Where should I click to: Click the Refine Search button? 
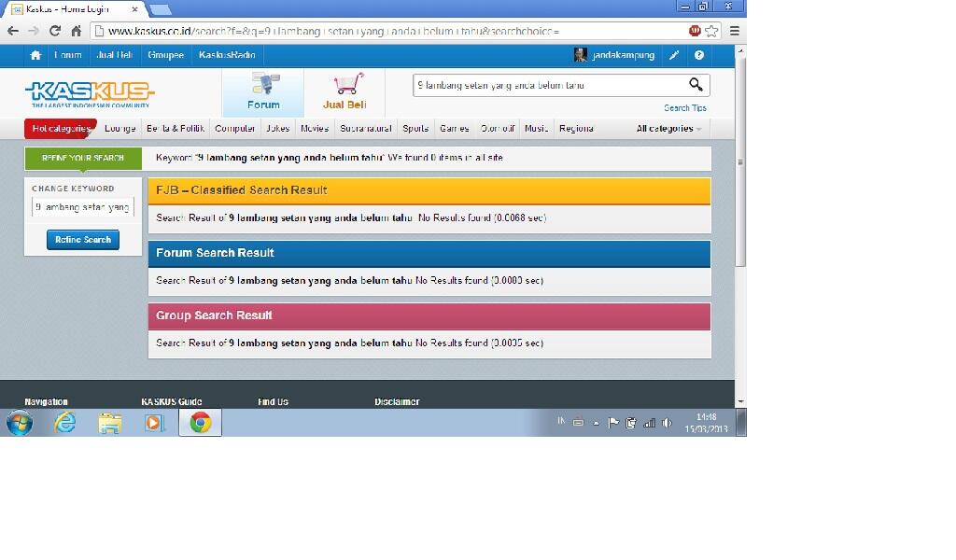pyautogui.click(x=83, y=240)
